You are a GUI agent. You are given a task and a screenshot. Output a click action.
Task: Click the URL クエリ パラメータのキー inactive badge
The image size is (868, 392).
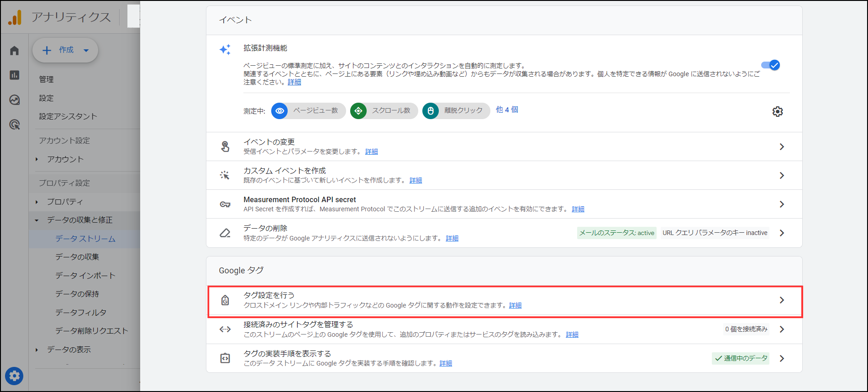[715, 233]
